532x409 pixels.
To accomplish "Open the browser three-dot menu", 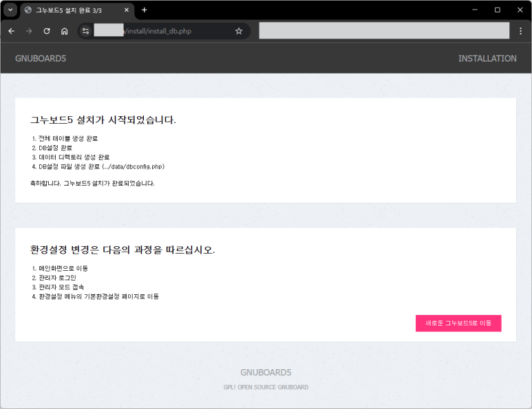I will click(x=520, y=31).
